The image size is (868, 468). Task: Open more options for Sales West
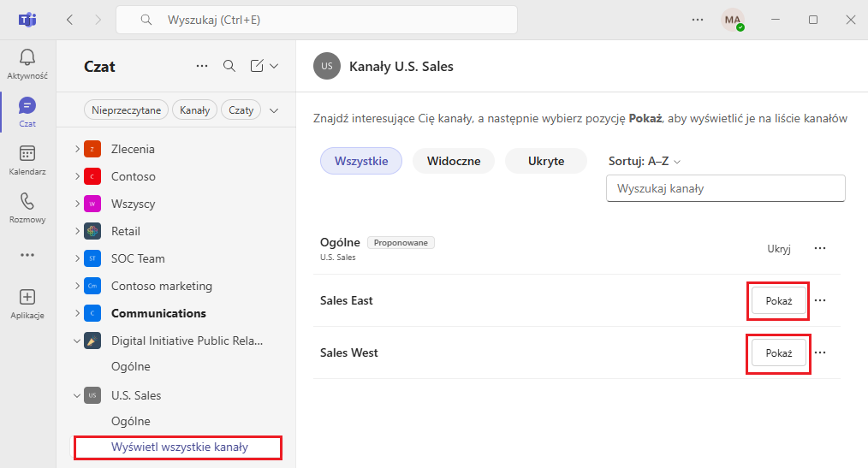820,352
